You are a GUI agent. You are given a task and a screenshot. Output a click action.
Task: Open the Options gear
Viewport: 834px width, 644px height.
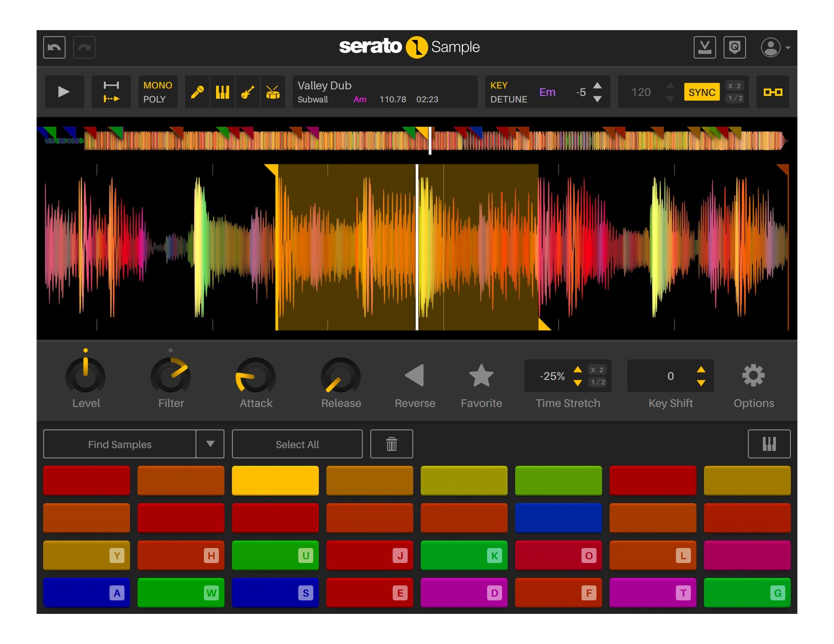click(x=753, y=376)
